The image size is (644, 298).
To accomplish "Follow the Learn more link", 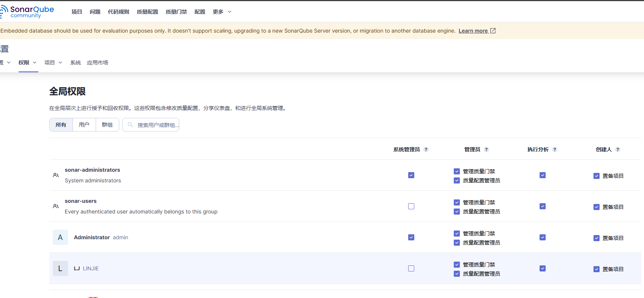I will coord(473,31).
